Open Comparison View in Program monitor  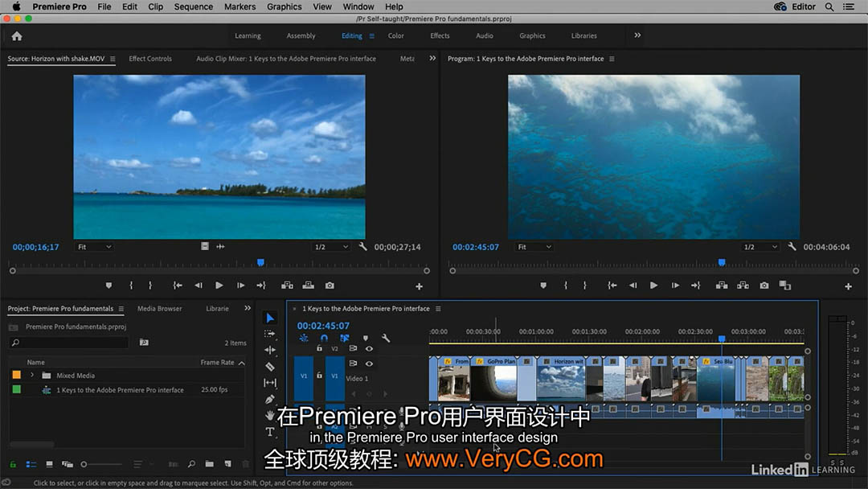pyautogui.click(x=785, y=286)
